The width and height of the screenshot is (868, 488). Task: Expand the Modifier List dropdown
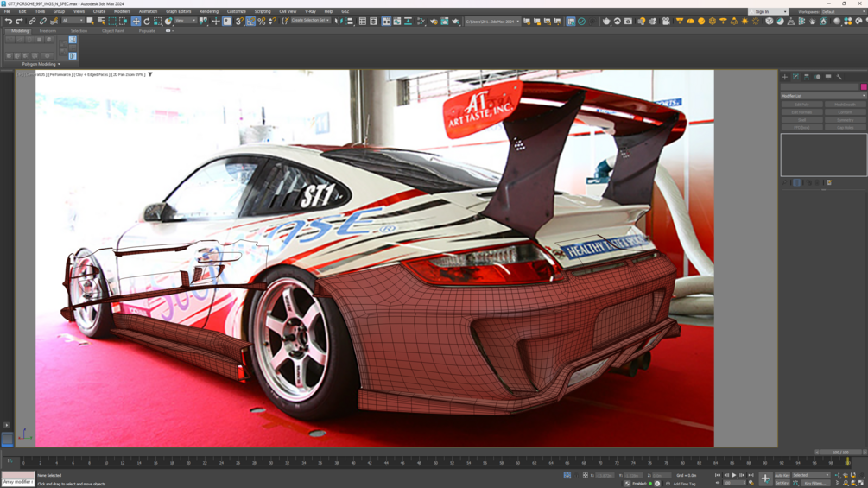click(823, 96)
